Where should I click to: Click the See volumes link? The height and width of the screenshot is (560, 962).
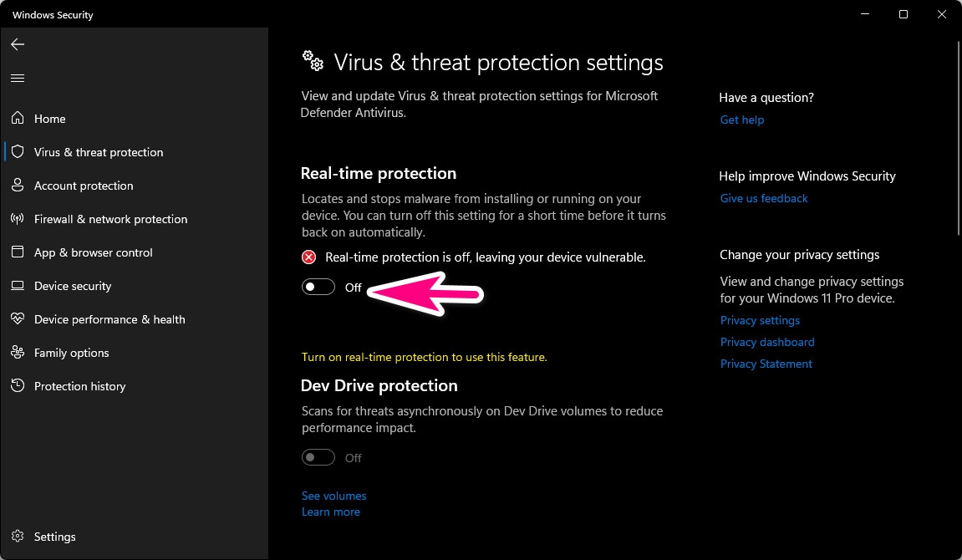pos(333,496)
